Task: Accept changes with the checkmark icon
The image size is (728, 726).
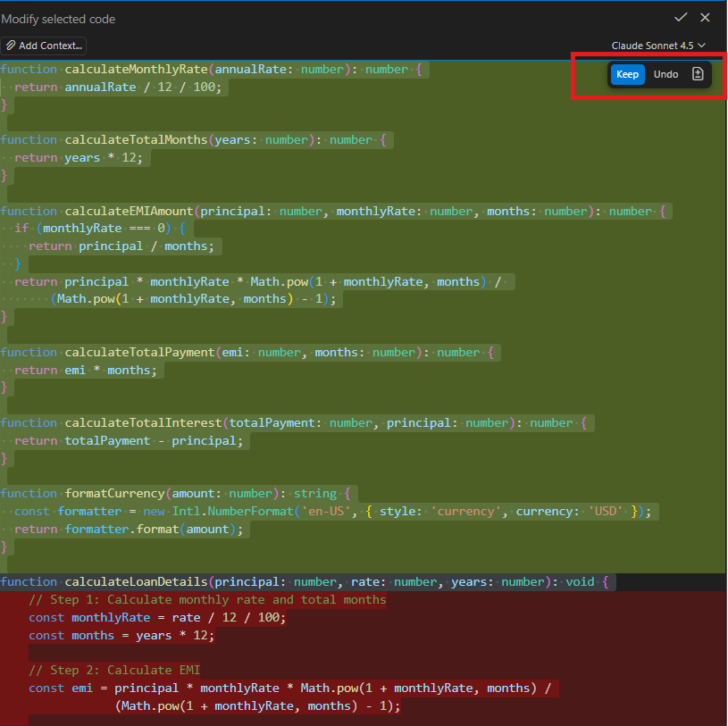Action: pos(681,18)
